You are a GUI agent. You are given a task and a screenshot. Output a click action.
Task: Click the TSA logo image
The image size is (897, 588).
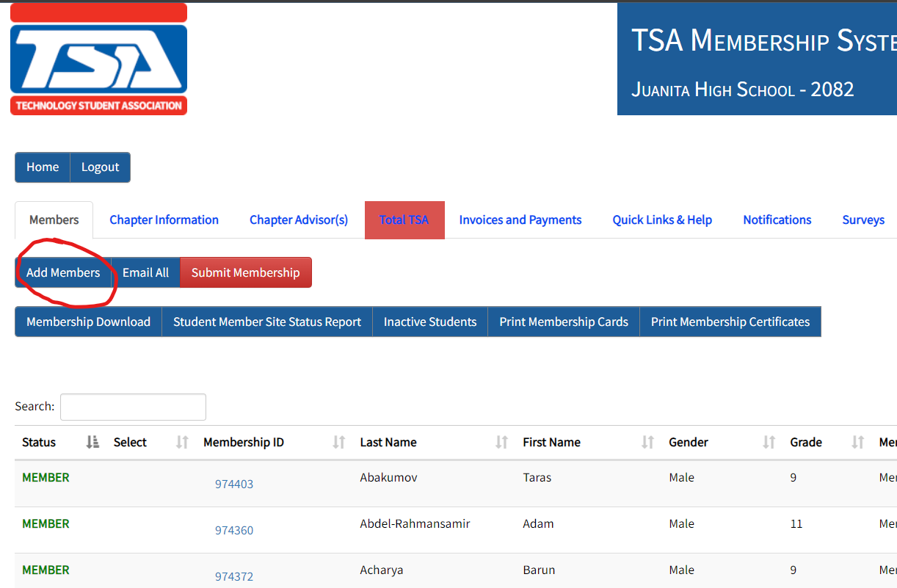pos(98,59)
